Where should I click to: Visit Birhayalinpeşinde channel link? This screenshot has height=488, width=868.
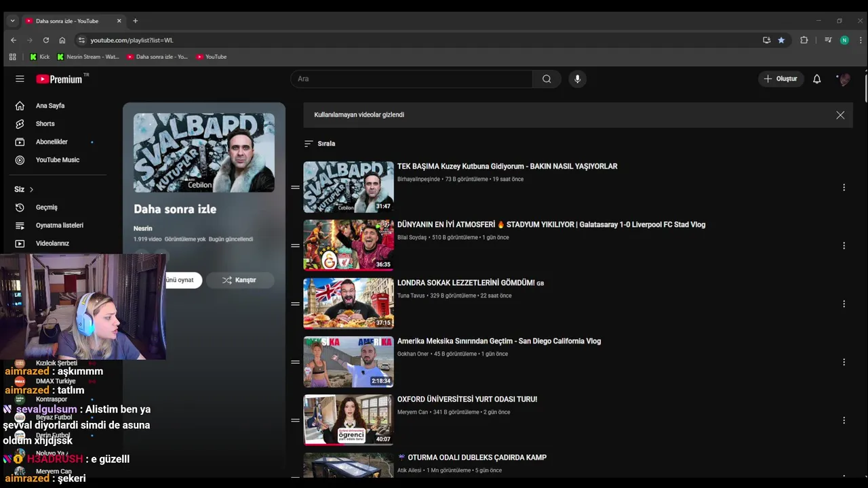[418, 179]
